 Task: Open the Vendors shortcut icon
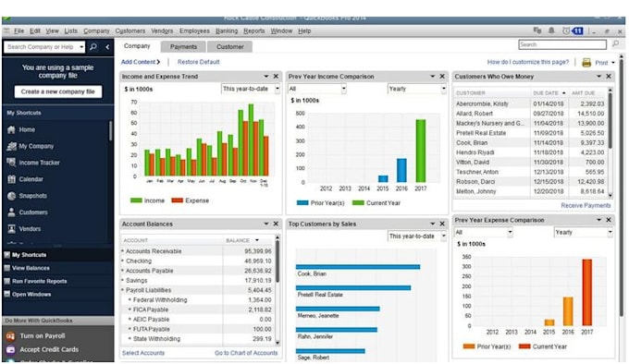pyautogui.click(x=11, y=228)
